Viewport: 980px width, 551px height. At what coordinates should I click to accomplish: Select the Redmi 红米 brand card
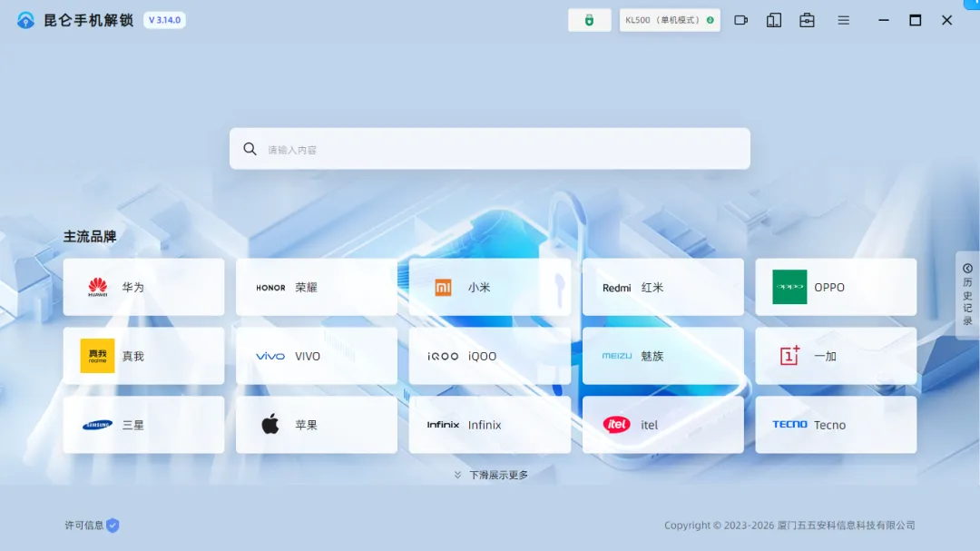[662, 287]
